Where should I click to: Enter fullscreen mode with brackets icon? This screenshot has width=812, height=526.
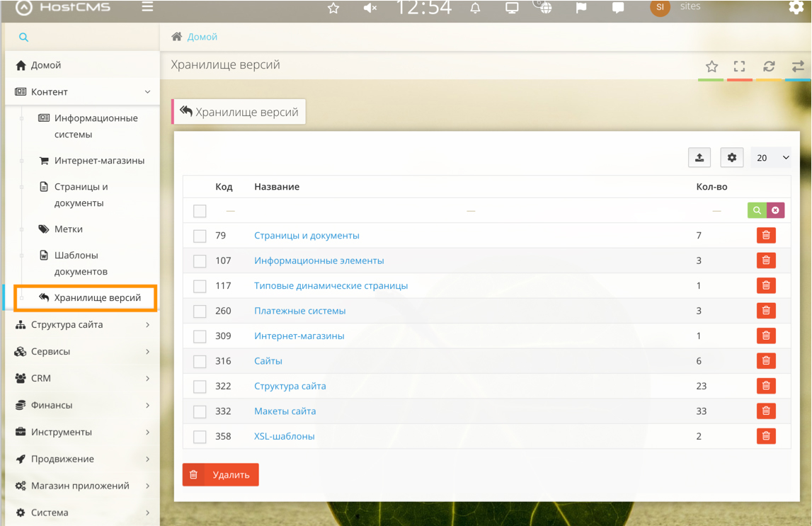[x=740, y=67]
